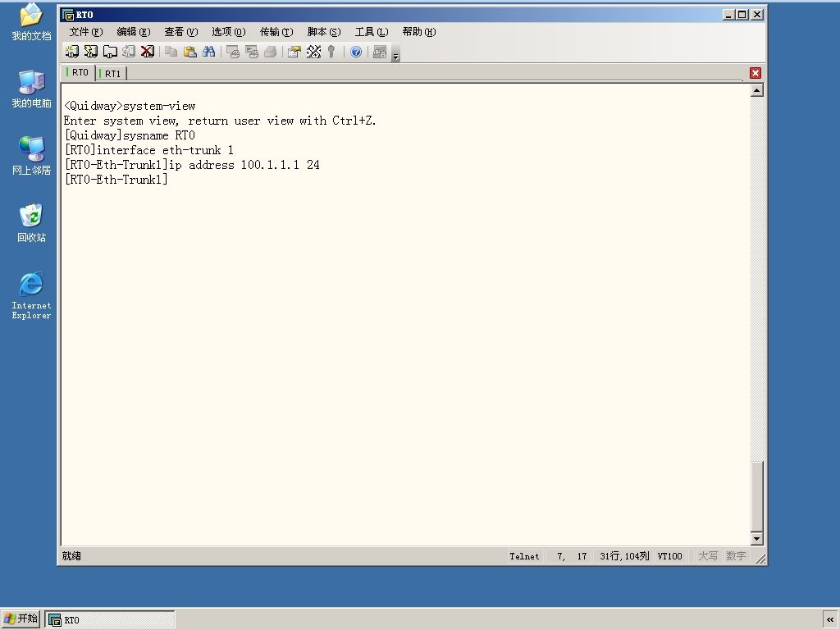840x630 pixels.
Task: Click the Print Selection icon
Action: point(251,52)
